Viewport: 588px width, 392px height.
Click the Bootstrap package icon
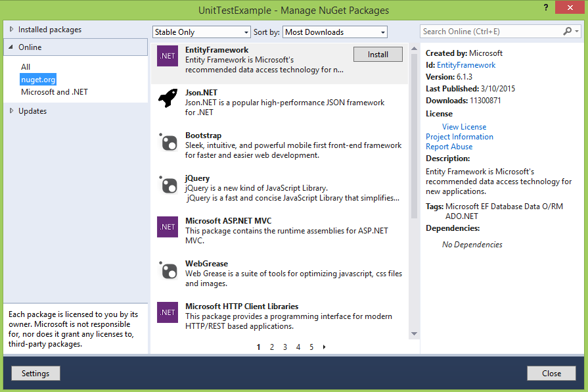(168, 142)
